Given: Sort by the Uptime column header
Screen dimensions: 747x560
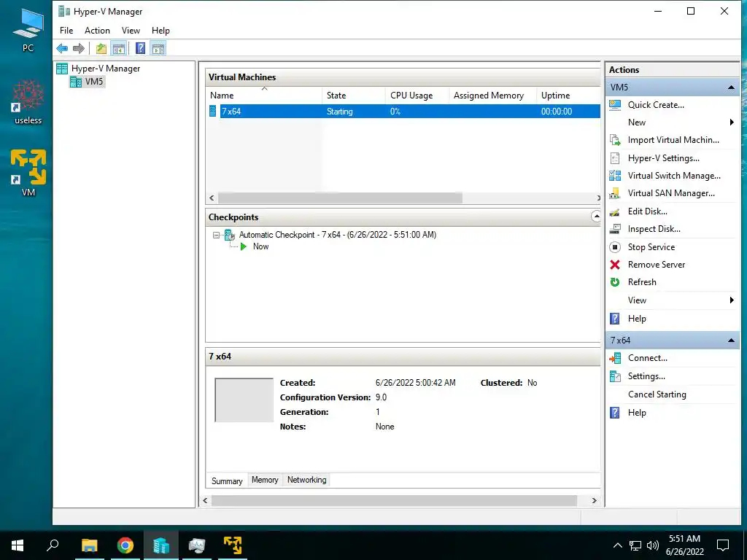Looking at the screenshot, I should pos(568,96).
